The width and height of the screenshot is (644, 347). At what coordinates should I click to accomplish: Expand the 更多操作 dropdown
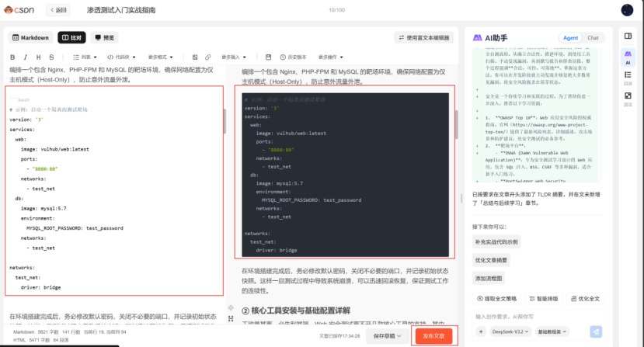click(x=331, y=57)
